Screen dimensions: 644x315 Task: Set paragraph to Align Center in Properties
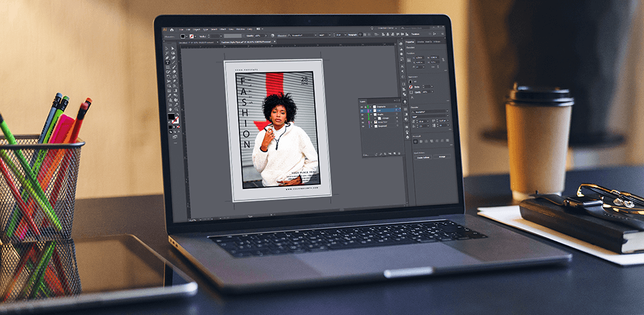point(421,141)
